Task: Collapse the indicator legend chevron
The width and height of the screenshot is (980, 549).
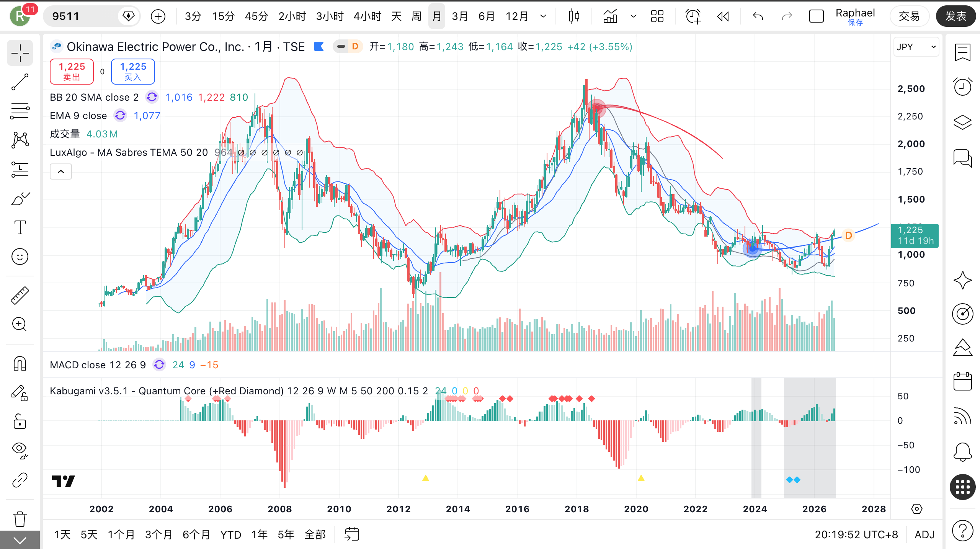Action: [61, 172]
